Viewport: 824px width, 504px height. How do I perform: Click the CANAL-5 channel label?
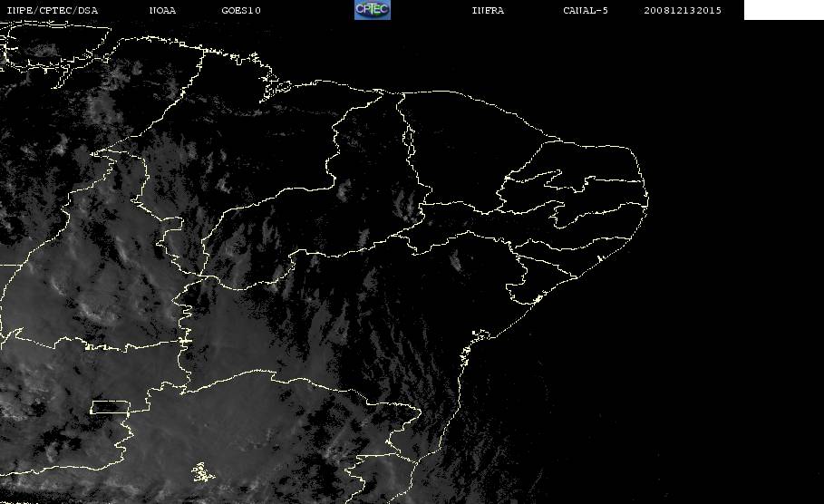[x=586, y=10]
